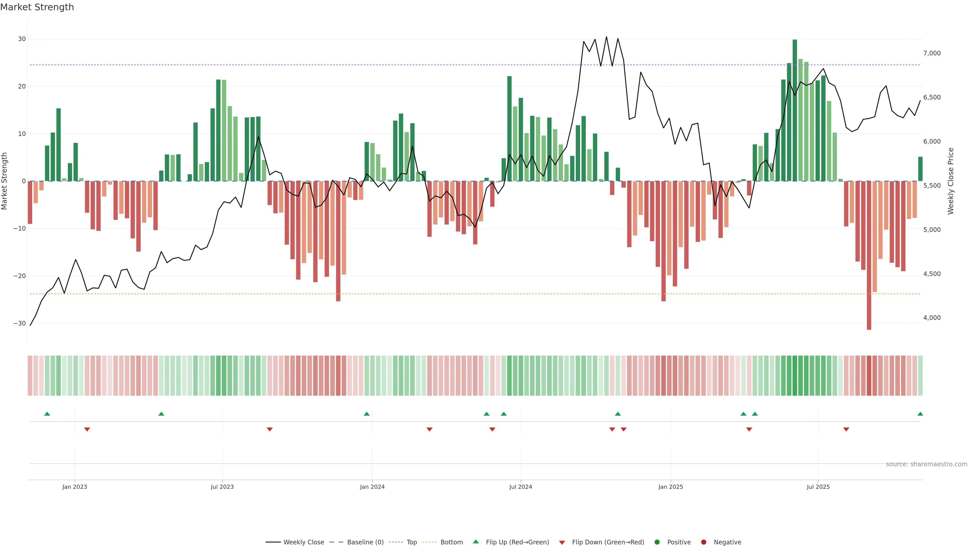Toggle the Baseline (0) legend entry
This screenshot has height=551, width=980.
point(365,542)
